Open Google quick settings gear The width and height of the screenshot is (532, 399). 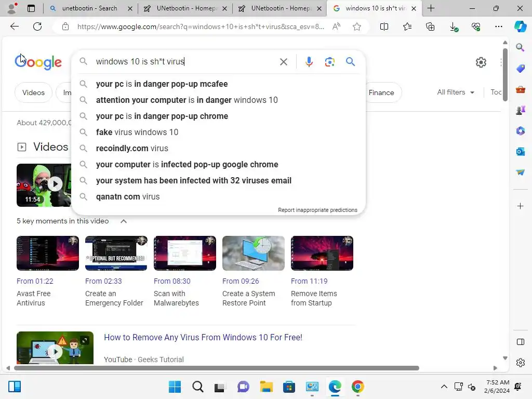[x=481, y=62]
